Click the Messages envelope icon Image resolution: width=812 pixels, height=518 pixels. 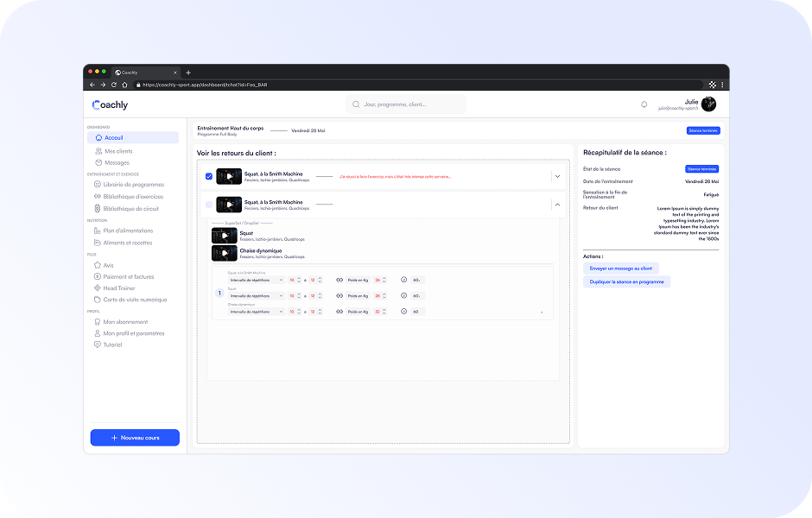[x=98, y=162]
